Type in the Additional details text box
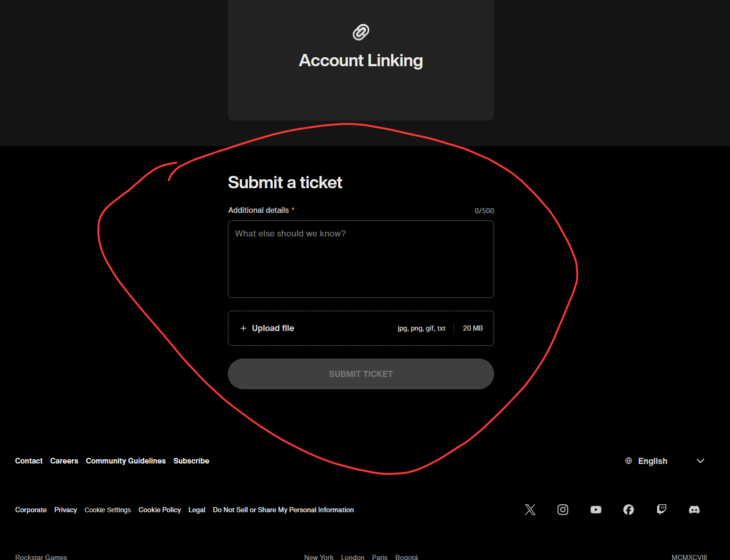This screenshot has width=730, height=560. 361,259
